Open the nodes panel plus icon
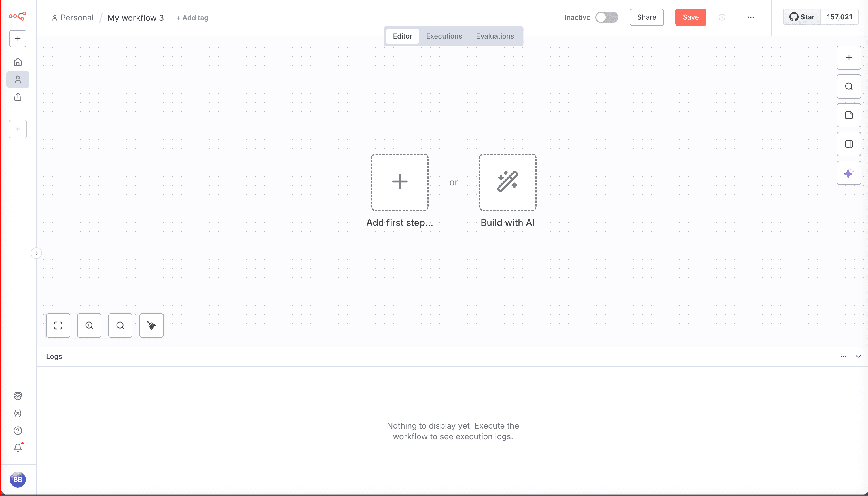Viewport: 868px width, 496px height. coord(849,57)
